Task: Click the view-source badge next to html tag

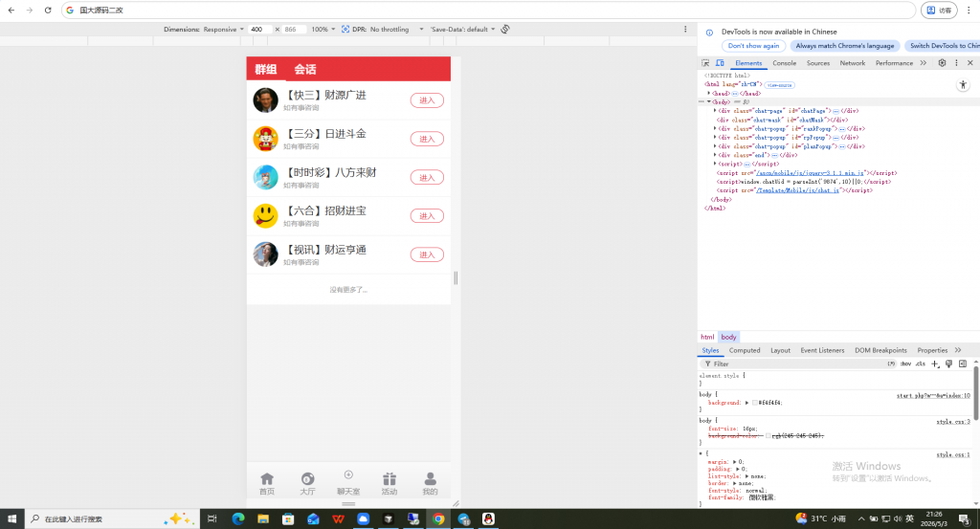Action: [x=779, y=85]
